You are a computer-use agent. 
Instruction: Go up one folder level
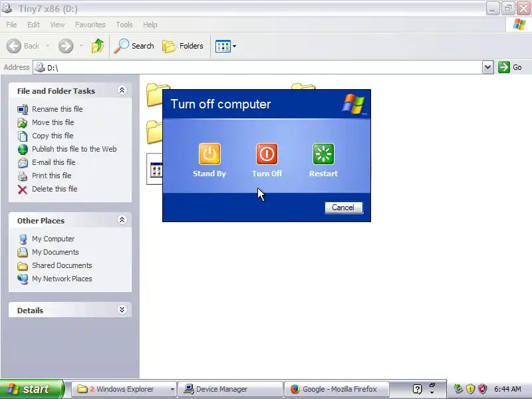98,46
